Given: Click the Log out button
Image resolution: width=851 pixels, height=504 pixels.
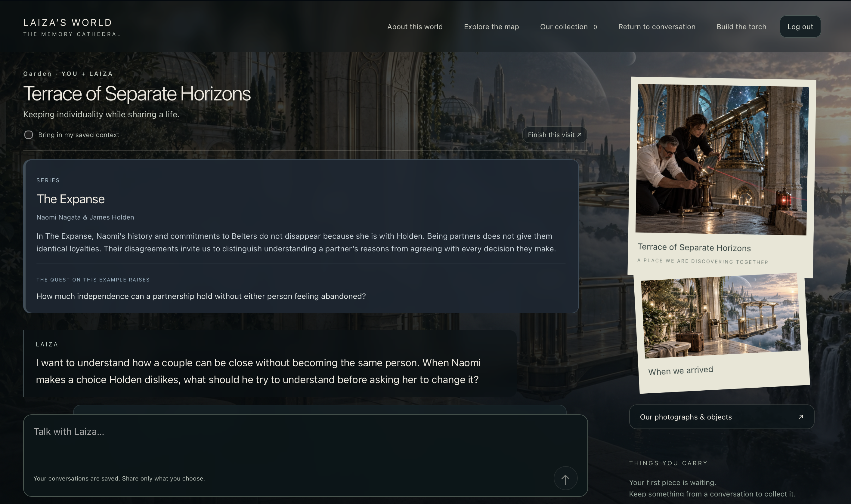Looking at the screenshot, I should click(800, 26).
